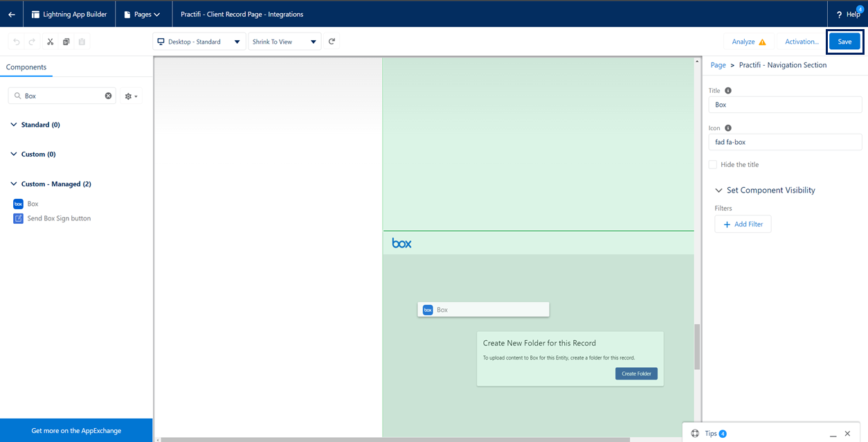Select the Components tab

point(26,67)
